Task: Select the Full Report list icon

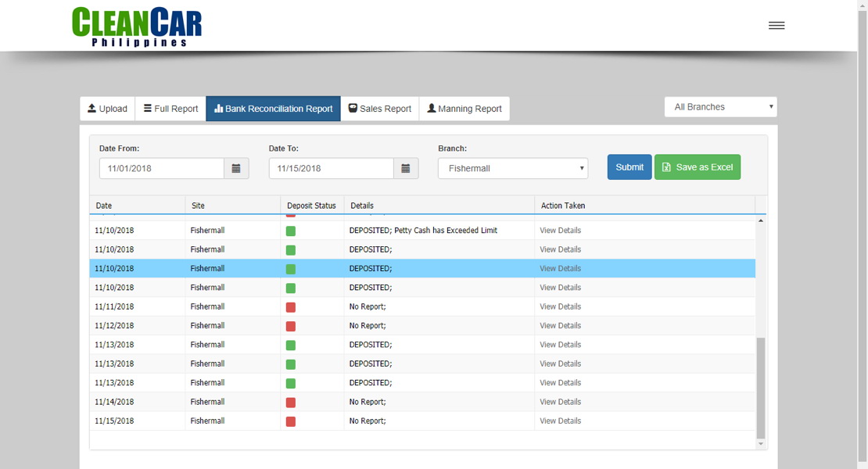Action: (149, 109)
